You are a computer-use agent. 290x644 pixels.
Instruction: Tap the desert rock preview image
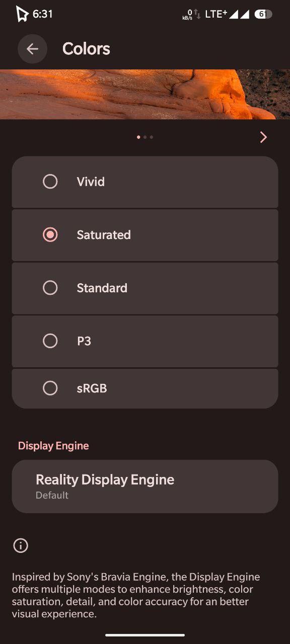[145, 94]
